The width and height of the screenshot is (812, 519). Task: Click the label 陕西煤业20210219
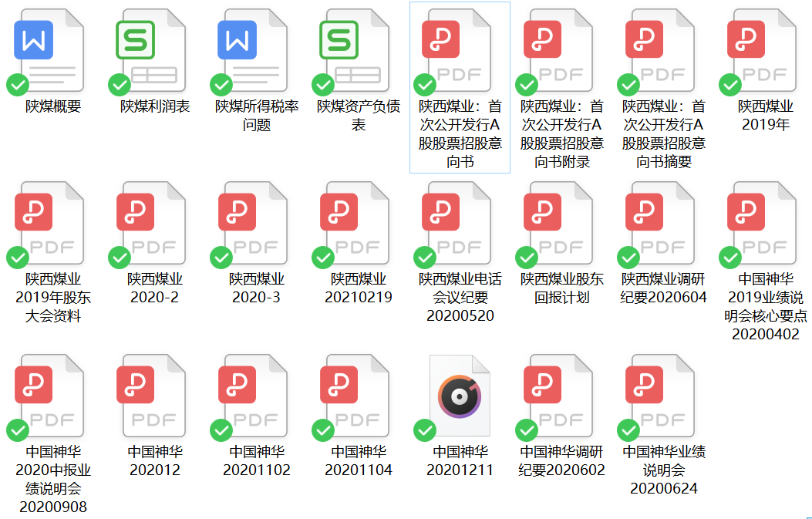point(359,288)
